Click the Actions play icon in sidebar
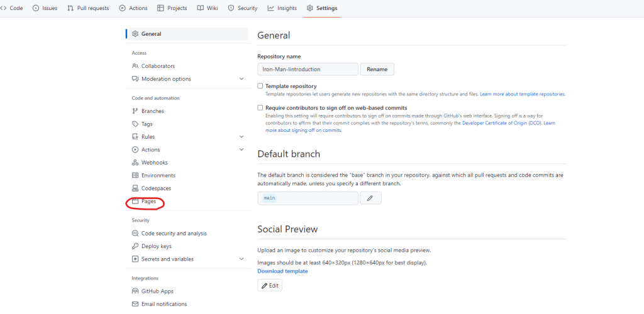Image resolution: width=644 pixels, height=314 pixels. (135, 149)
